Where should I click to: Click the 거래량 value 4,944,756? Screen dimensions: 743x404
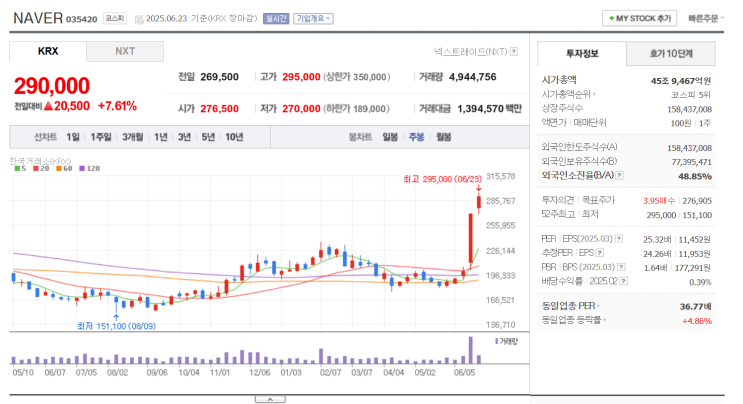(x=472, y=77)
